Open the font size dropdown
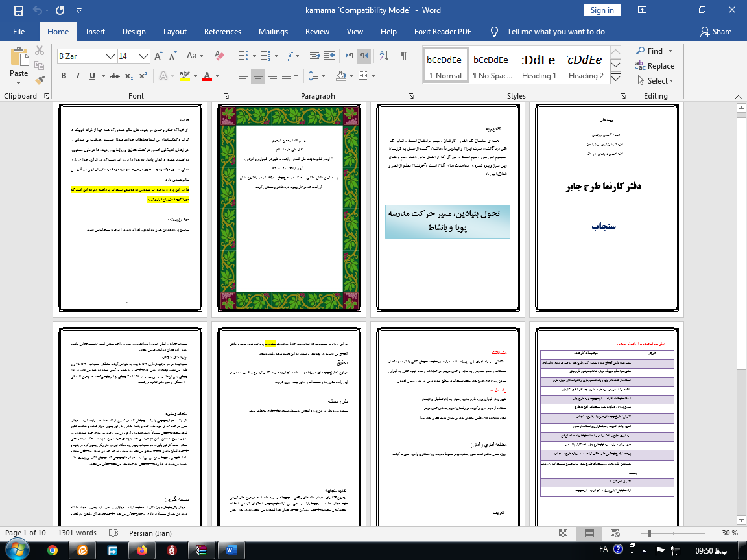 pyautogui.click(x=143, y=56)
